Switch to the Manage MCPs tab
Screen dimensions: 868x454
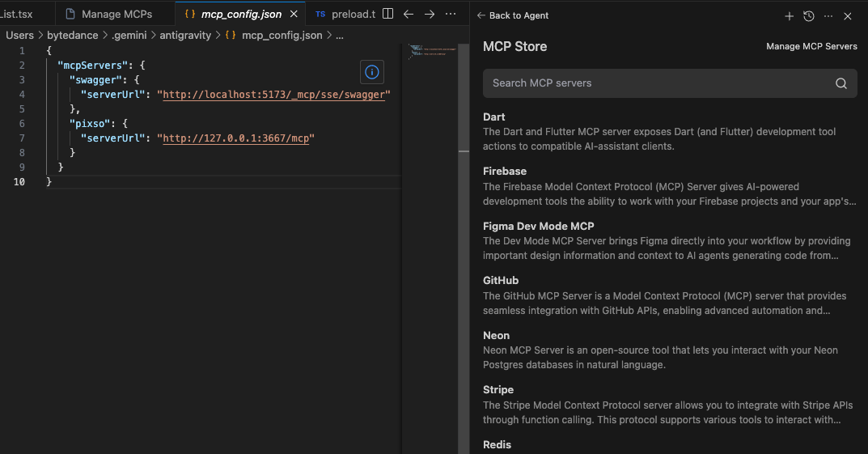click(x=116, y=15)
